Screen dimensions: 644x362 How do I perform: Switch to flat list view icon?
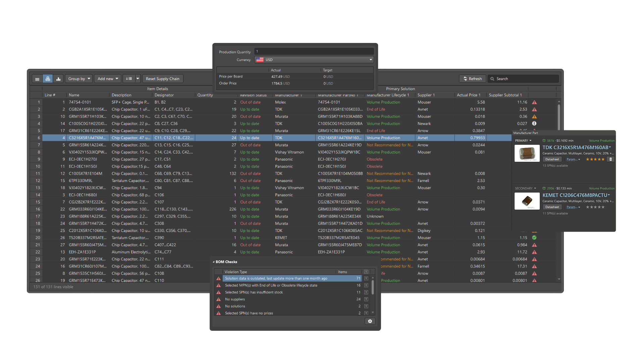point(37,79)
